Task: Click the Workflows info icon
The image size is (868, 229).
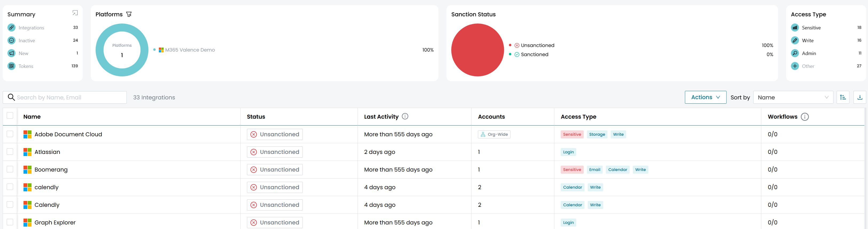Action: 805,117
